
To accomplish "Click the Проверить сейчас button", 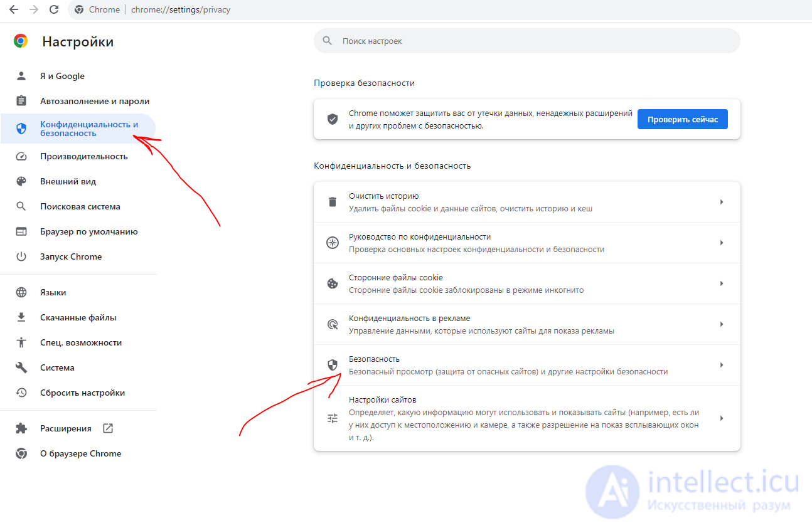I will tap(683, 119).
